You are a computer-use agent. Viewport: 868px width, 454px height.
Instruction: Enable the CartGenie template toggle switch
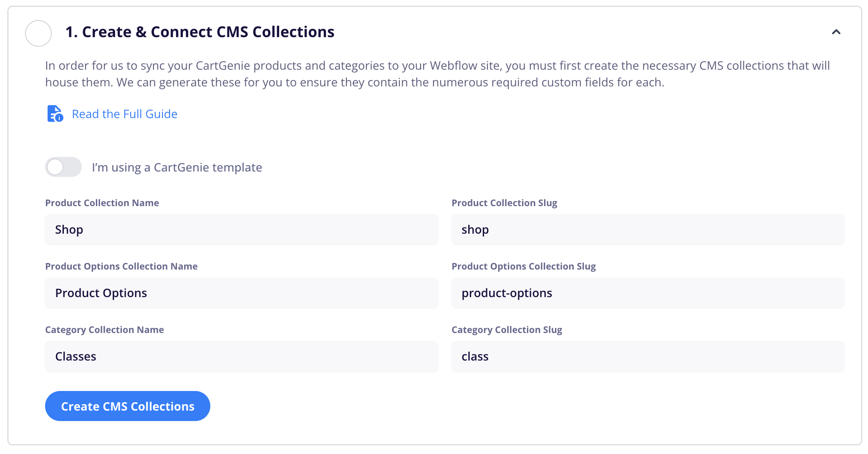point(63,167)
